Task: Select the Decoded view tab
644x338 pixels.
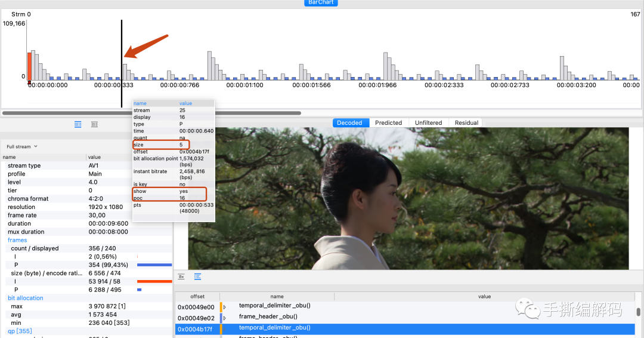Action: (x=349, y=122)
